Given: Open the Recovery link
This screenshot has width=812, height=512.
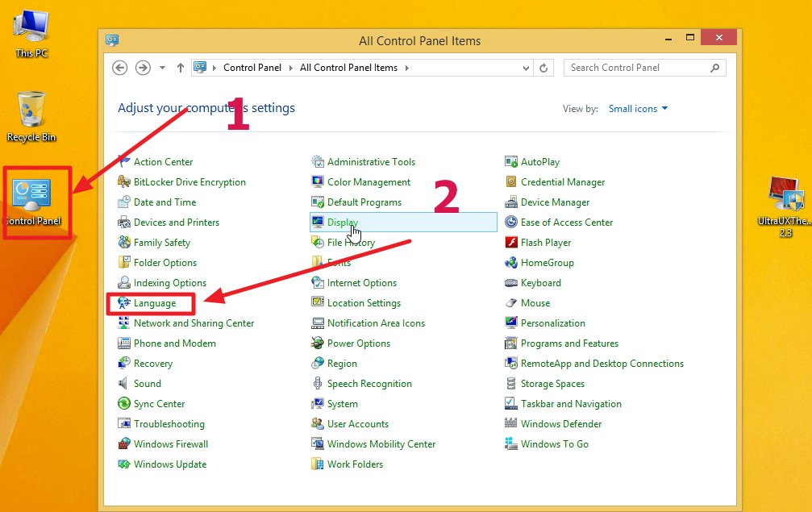Looking at the screenshot, I should pos(152,364).
